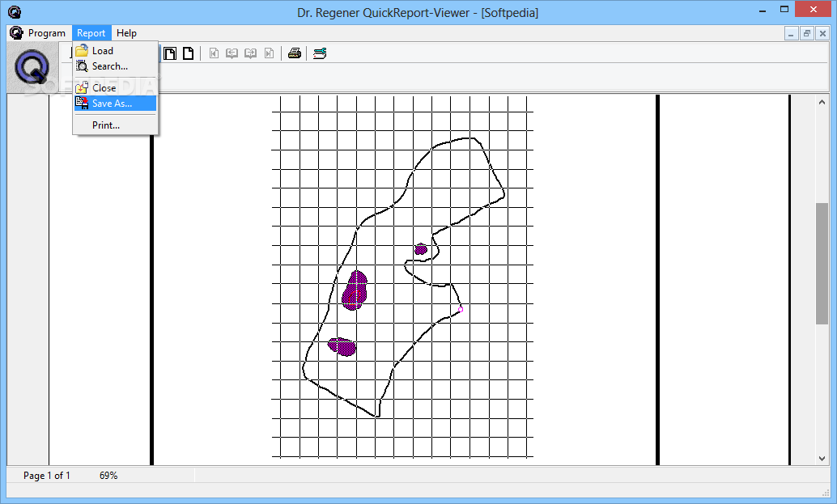Image resolution: width=837 pixels, height=504 pixels.
Task: Open the Help menu
Action: [x=126, y=33]
